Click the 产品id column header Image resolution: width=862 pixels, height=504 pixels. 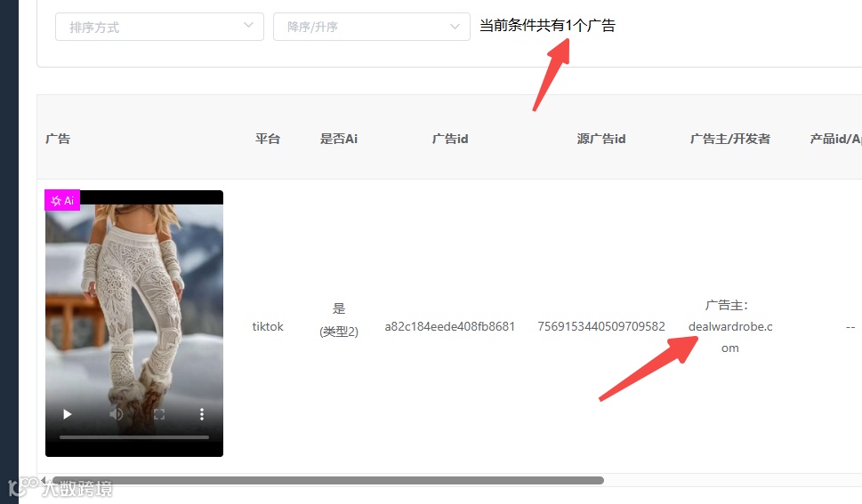[835, 139]
